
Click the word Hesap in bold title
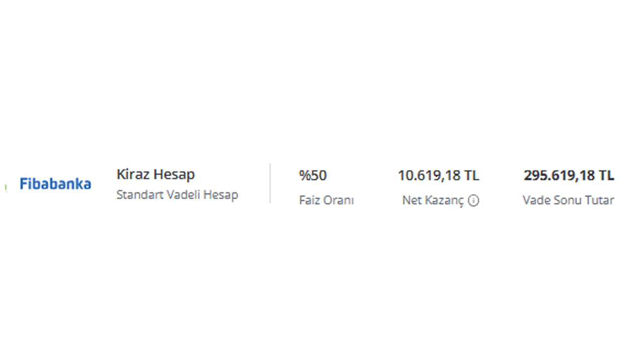pyautogui.click(x=175, y=174)
